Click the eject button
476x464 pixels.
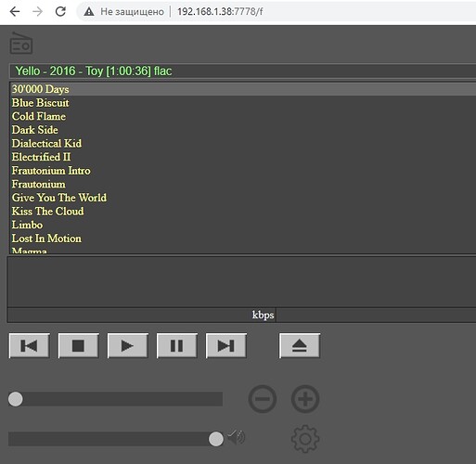300,345
